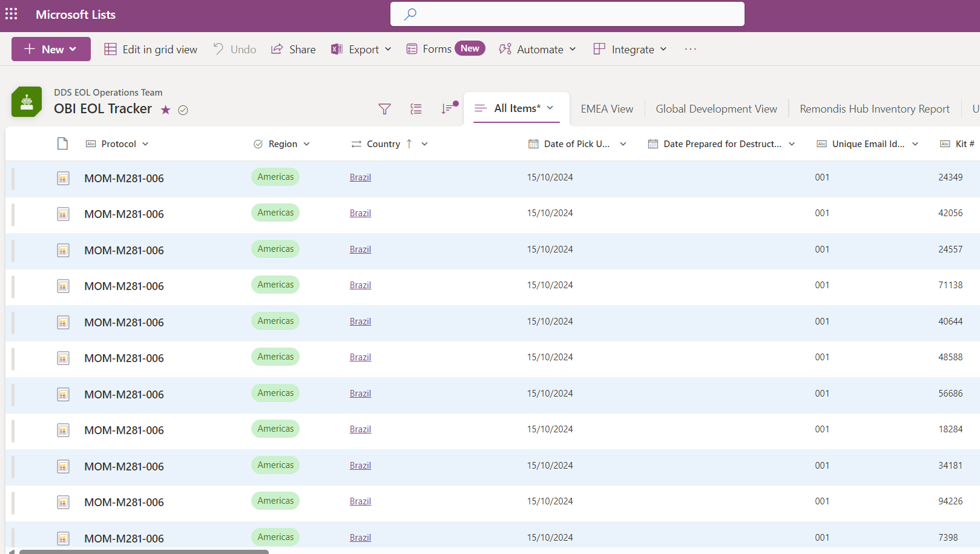Click the file type column header icon
980x554 pixels.
(62, 143)
